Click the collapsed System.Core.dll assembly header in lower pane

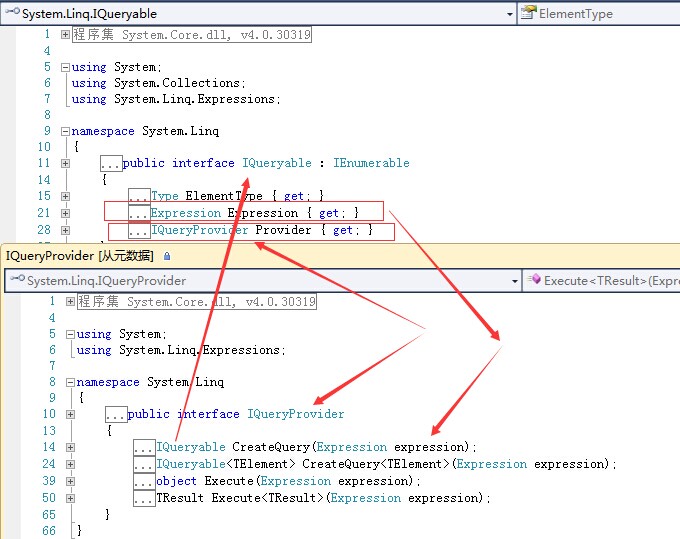click(x=196, y=301)
